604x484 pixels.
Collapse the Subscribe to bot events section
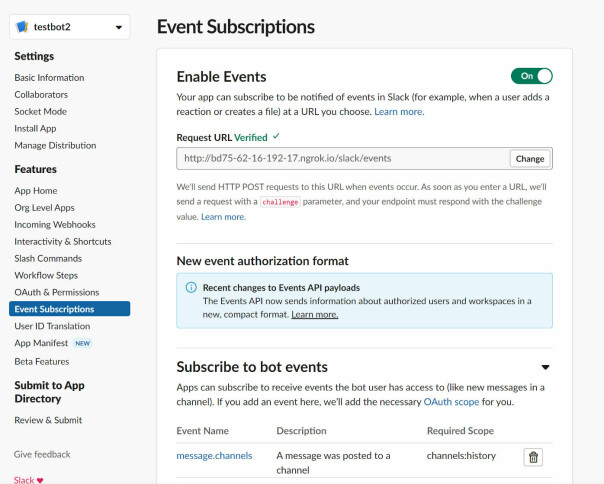(x=545, y=367)
